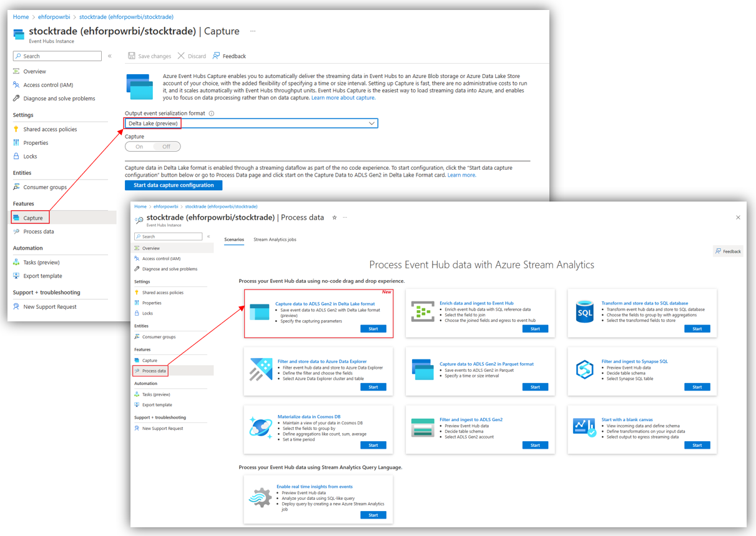Click Access control (IAM) in Process data window
Viewport: 756px width, 536px height.
[161, 258]
